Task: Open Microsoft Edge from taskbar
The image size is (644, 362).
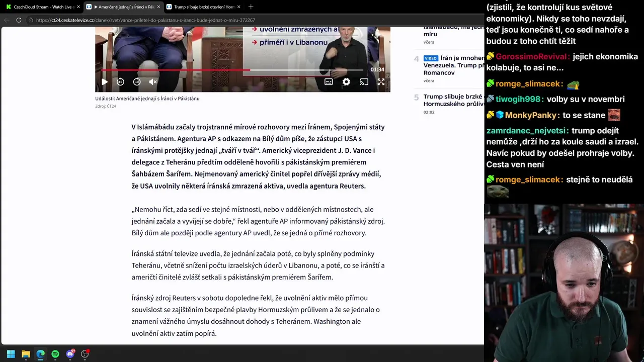Action: point(40,354)
